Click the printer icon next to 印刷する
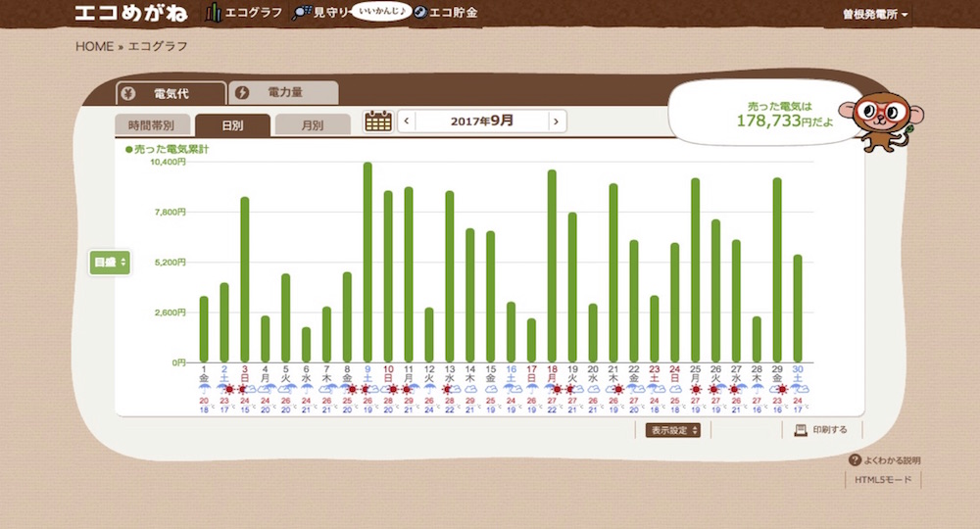This screenshot has height=529, width=980. [x=800, y=430]
